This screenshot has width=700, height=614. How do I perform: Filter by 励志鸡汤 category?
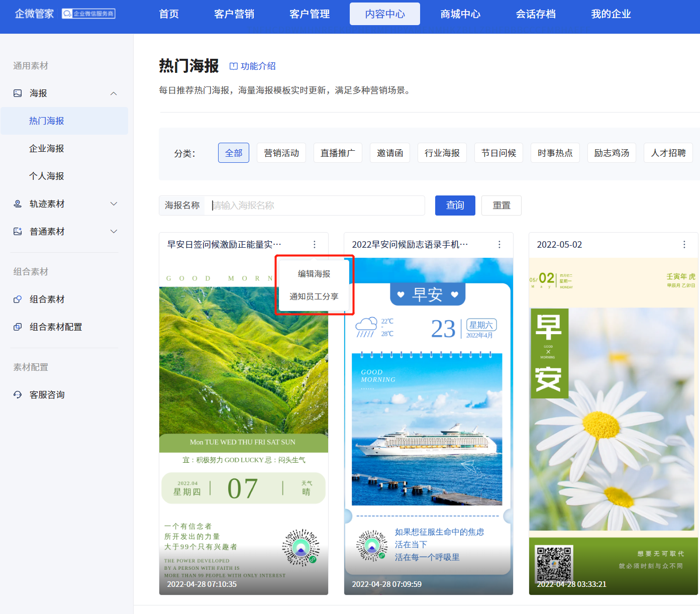(x=612, y=153)
